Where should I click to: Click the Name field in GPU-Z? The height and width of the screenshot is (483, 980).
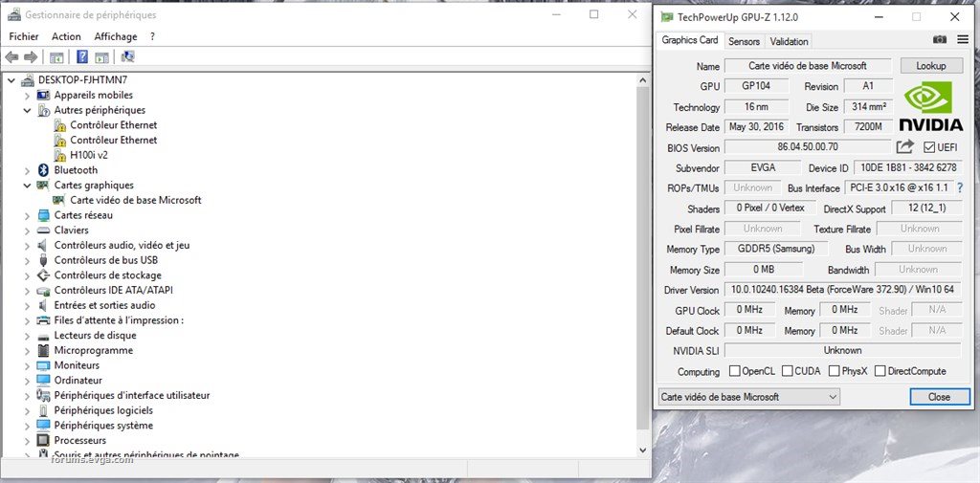808,66
